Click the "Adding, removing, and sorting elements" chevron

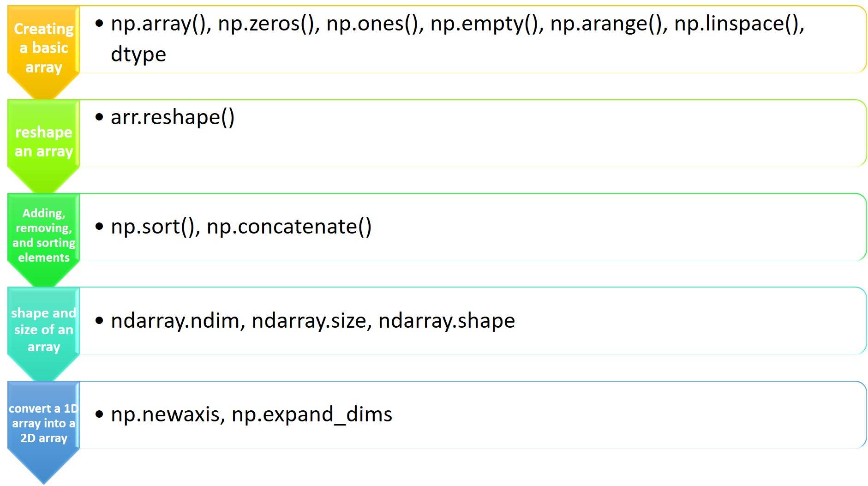44,235
